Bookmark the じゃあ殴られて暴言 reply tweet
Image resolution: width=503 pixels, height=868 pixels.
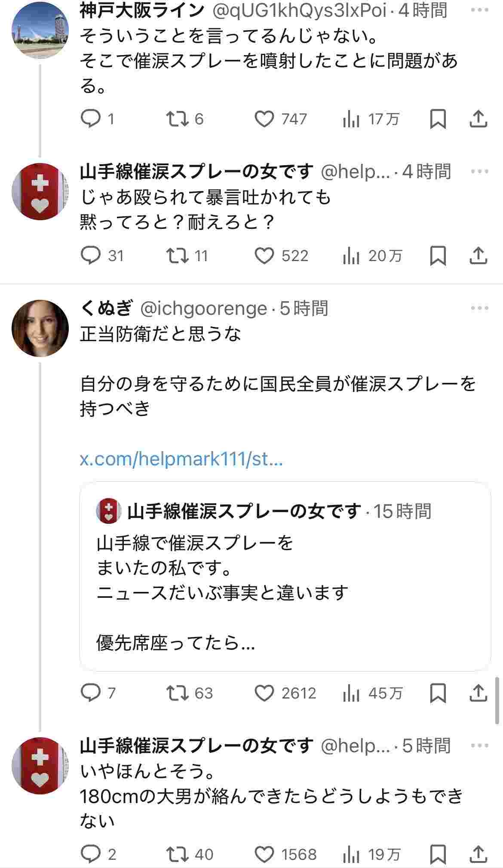[438, 255]
